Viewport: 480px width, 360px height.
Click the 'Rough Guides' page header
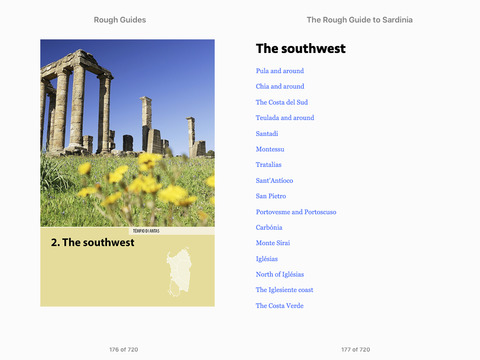[x=120, y=20]
